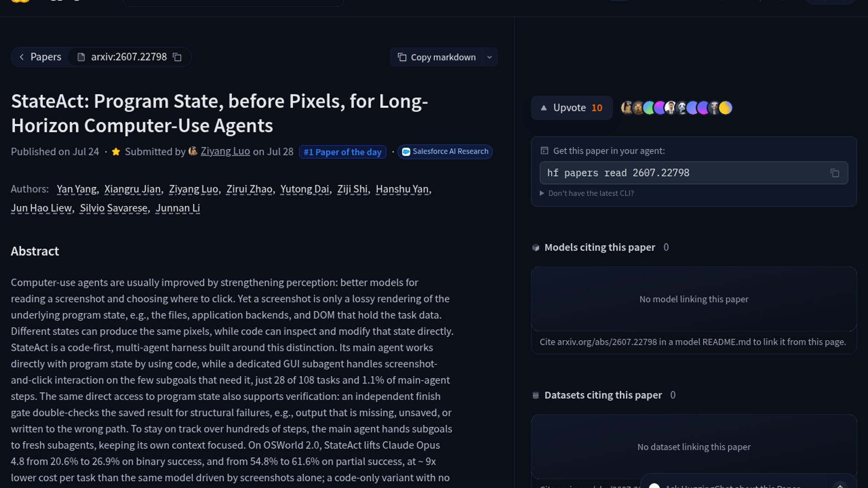Click the Copy markdown button
Screen dimensions: 868x488
(436, 57)
